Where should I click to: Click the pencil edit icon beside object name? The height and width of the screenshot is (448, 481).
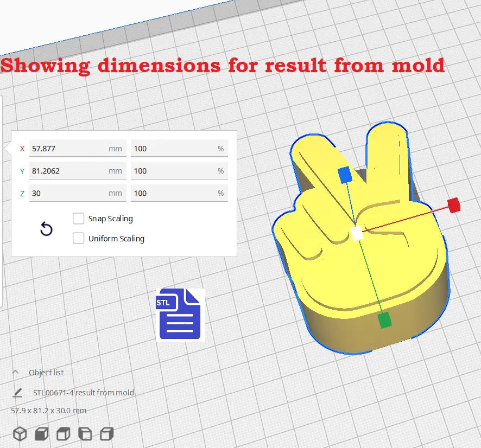click(x=18, y=393)
